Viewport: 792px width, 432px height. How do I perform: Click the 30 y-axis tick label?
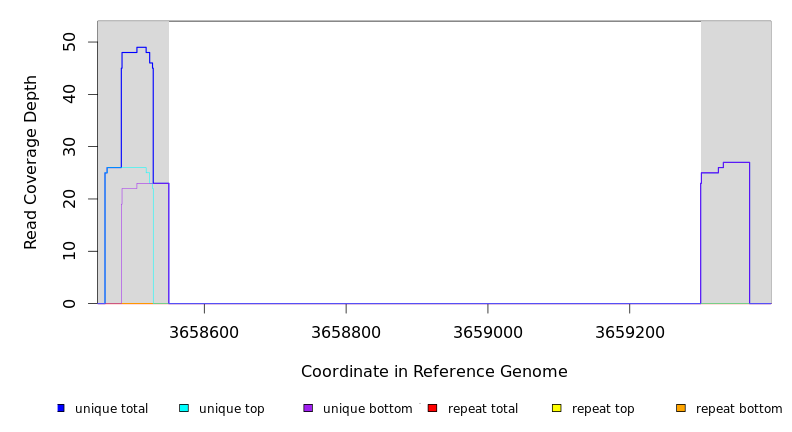pyautogui.click(x=70, y=147)
